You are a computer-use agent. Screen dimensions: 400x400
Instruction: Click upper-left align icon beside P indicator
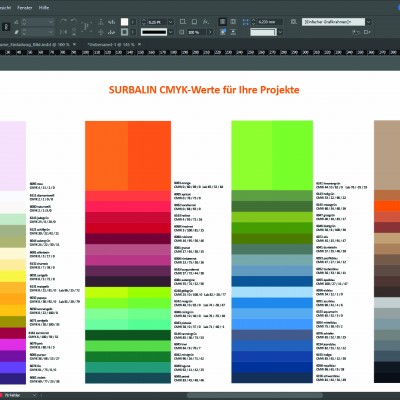(x=101, y=22)
